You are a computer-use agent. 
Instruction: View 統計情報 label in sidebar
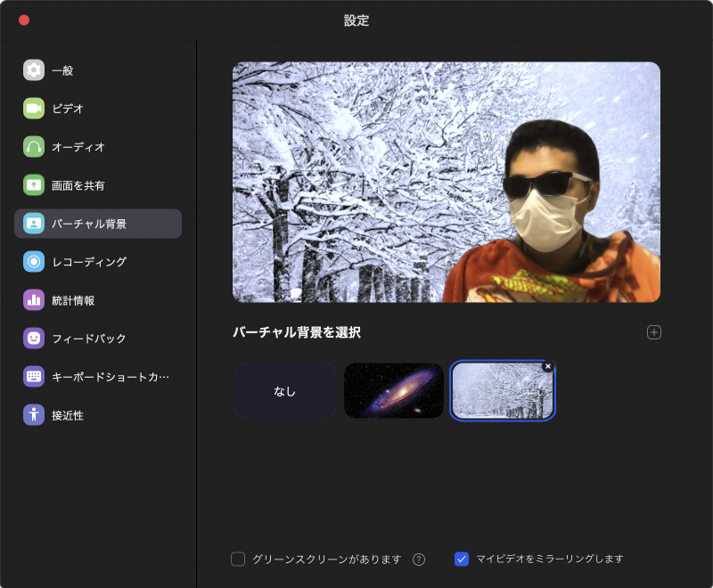point(73,300)
